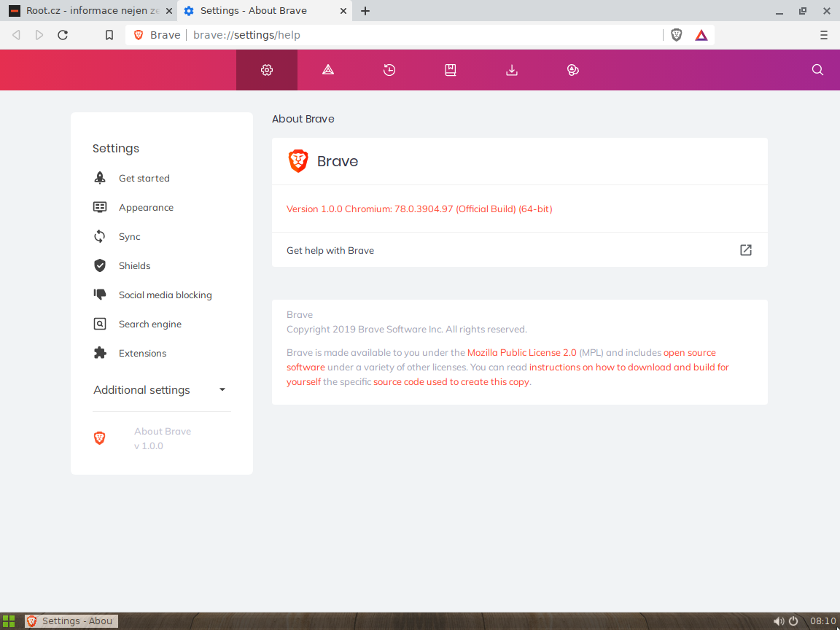Screen dimensions: 840x630
Task: Open the main hamburger menu
Action: 823,34
